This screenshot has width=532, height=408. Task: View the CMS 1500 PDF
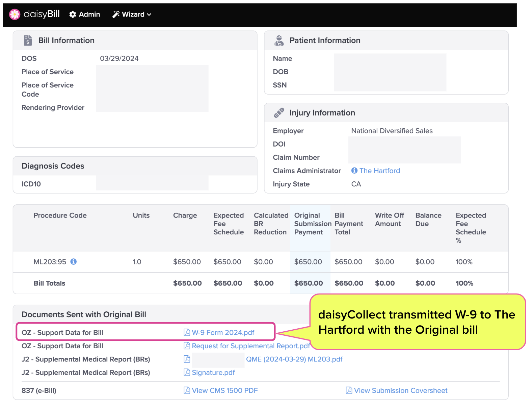[x=225, y=390]
